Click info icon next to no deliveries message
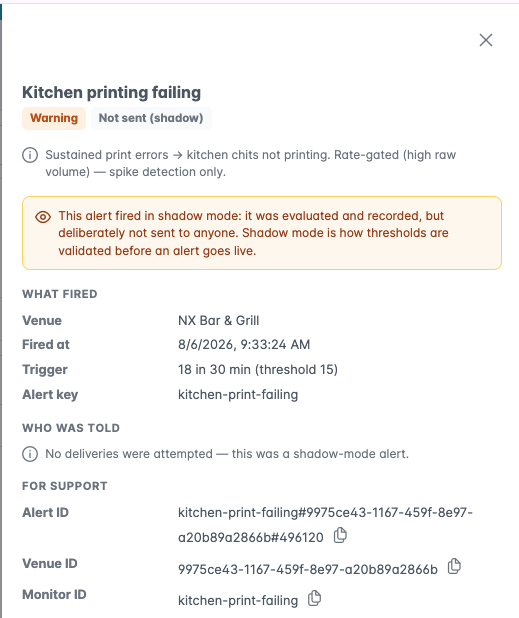The image size is (519, 618). pyautogui.click(x=30, y=454)
